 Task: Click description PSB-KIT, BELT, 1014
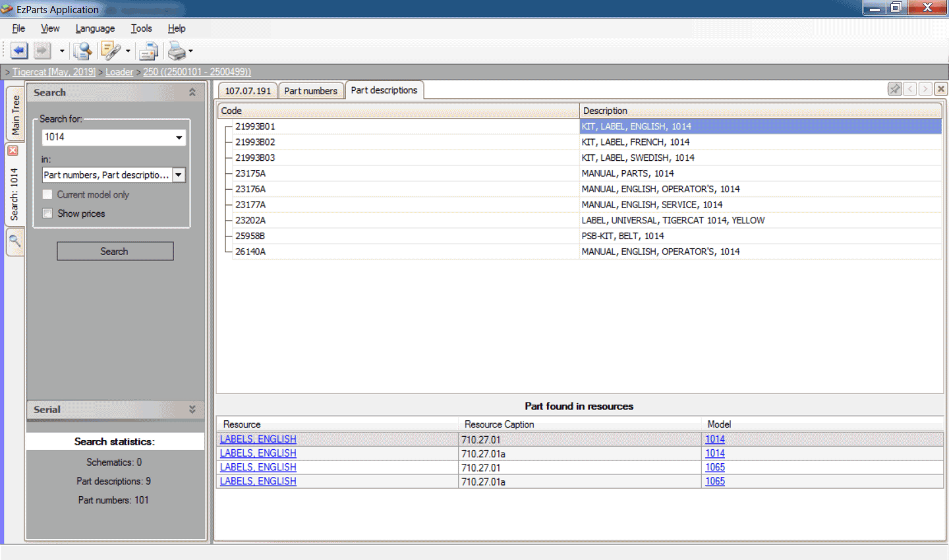coord(623,236)
